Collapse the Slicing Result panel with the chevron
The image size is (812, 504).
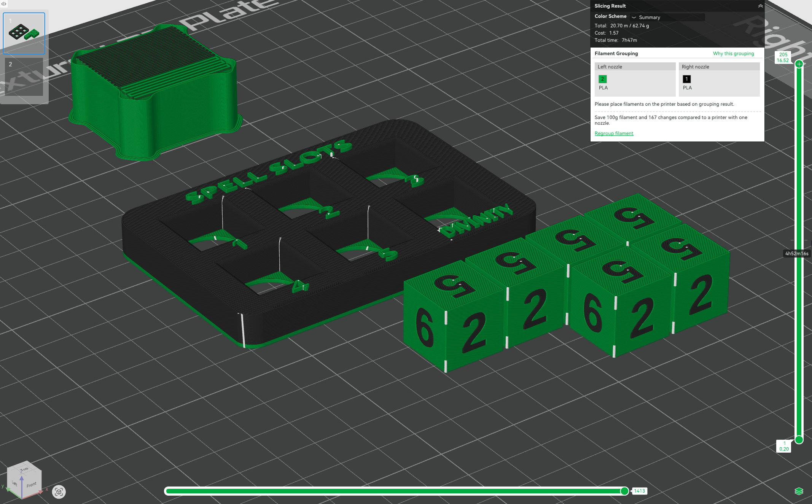tap(760, 6)
